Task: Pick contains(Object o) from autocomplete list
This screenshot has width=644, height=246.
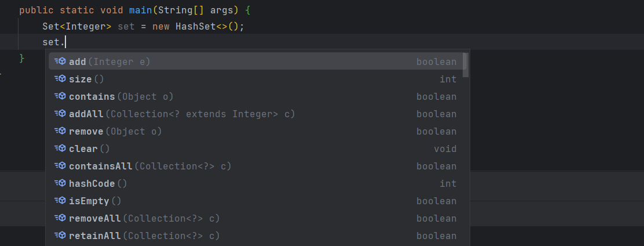Action: pyautogui.click(x=121, y=96)
